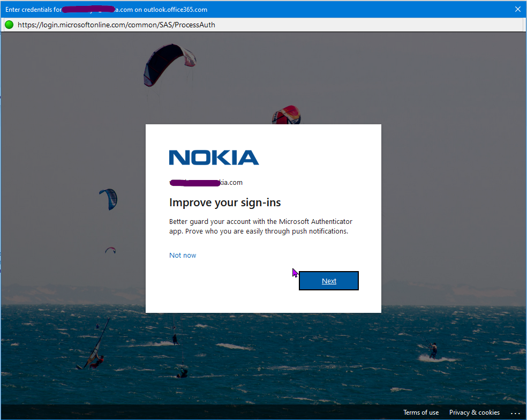Click the Microsoft Authenticator description text

click(260, 226)
